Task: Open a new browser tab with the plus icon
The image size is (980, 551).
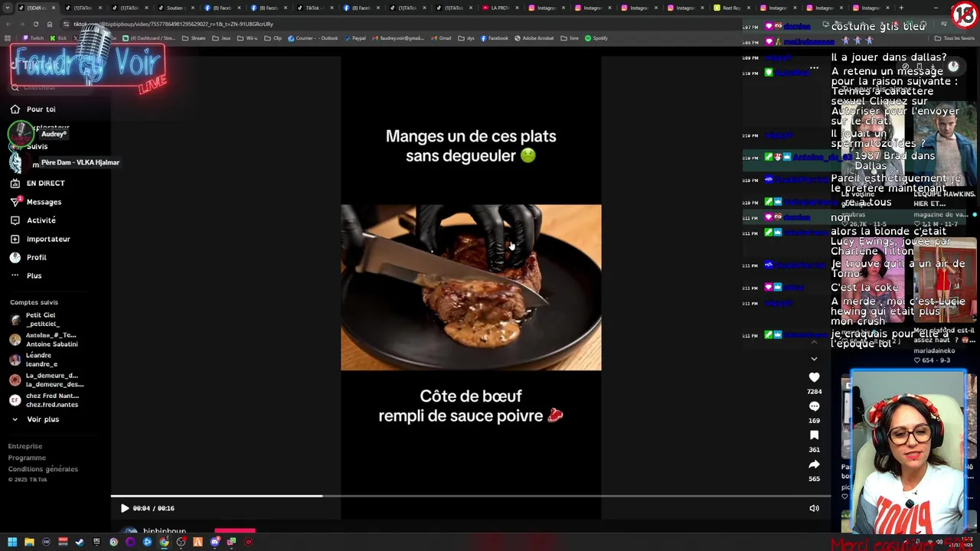Action: pyautogui.click(x=901, y=8)
